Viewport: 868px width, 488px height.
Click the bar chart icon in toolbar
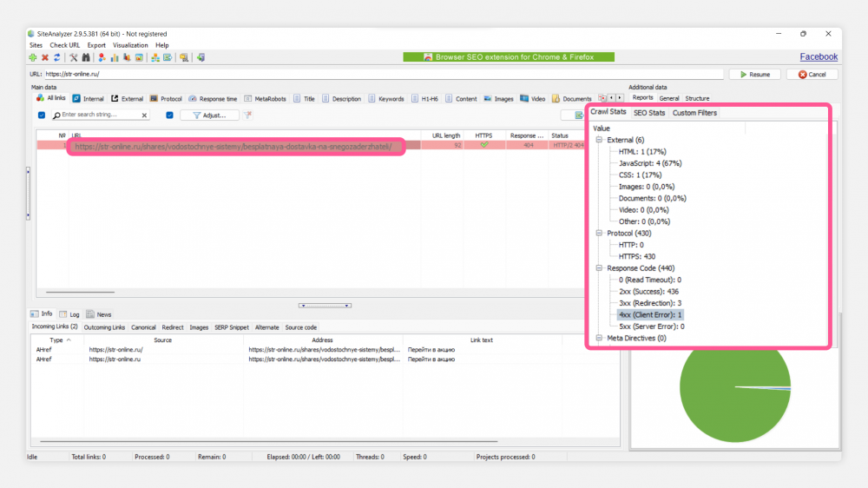tap(114, 57)
